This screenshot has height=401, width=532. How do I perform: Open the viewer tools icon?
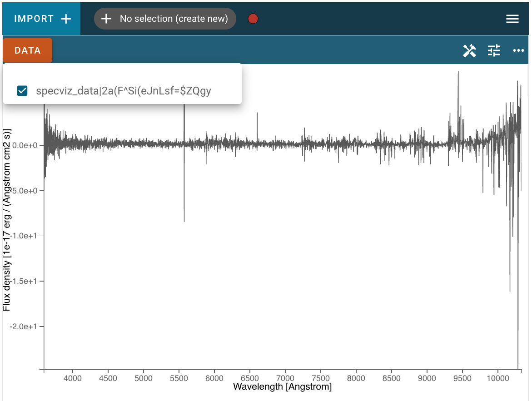[x=470, y=51]
